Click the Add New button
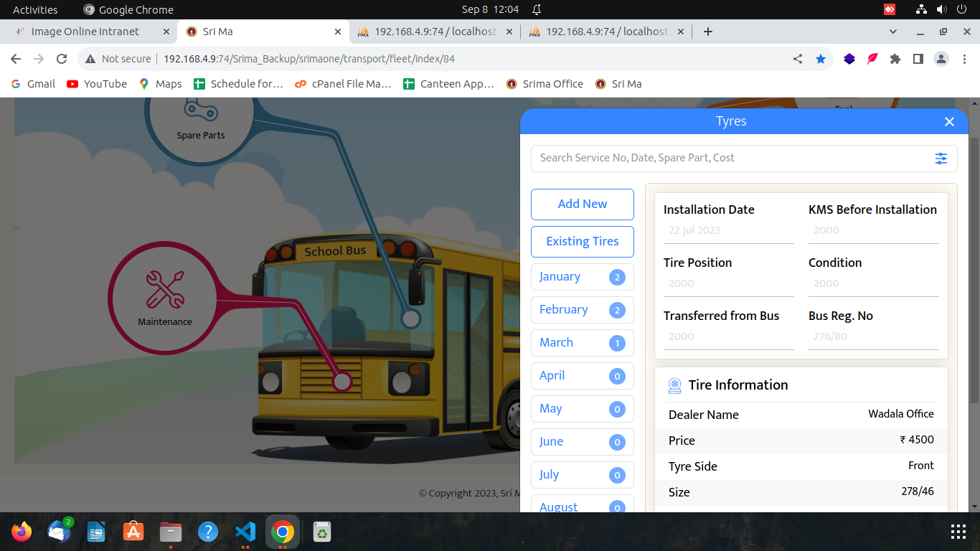 pyautogui.click(x=583, y=204)
